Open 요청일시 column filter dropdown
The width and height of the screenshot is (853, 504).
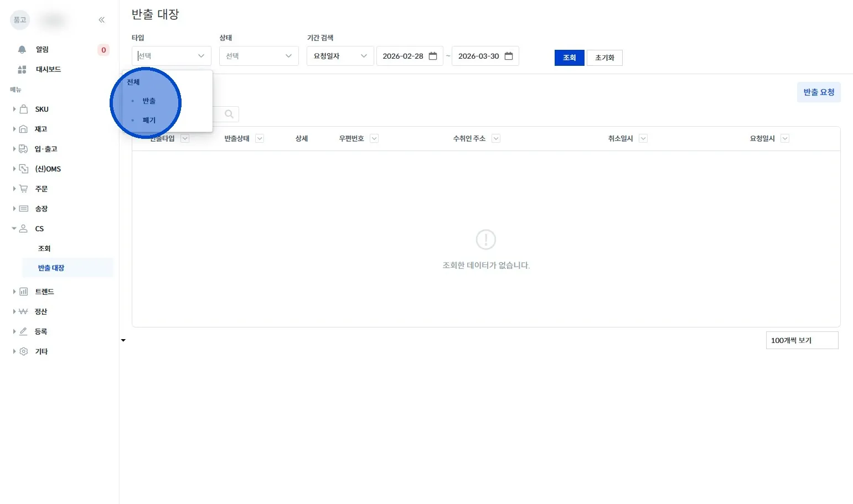point(785,138)
